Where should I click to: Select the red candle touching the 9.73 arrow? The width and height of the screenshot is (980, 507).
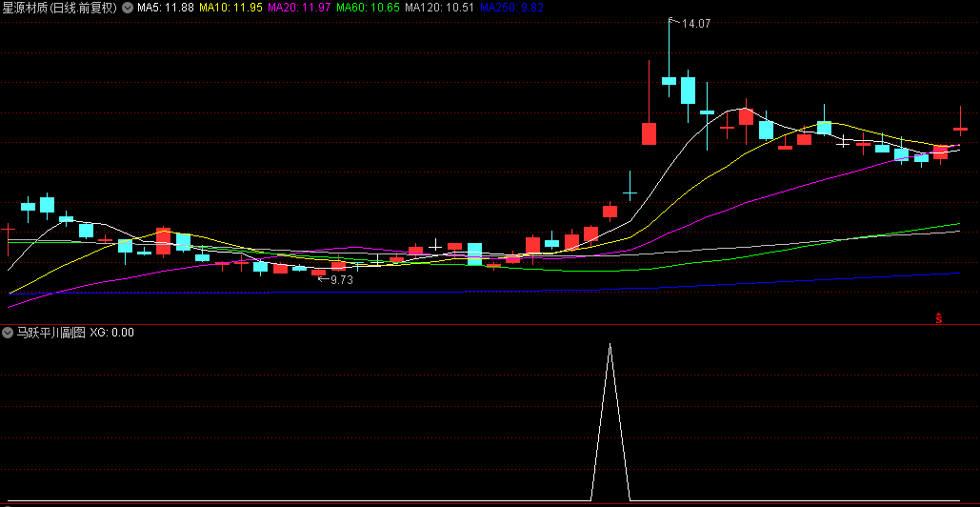click(318, 273)
